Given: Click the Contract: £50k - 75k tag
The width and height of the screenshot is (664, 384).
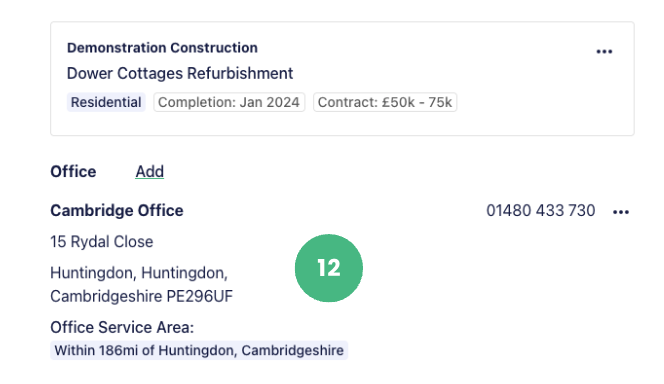Looking at the screenshot, I should [x=385, y=102].
